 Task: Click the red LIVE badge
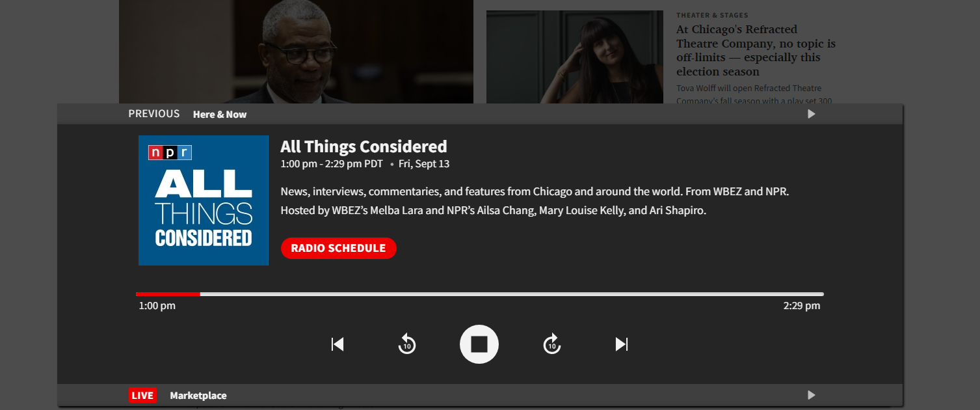(142, 395)
